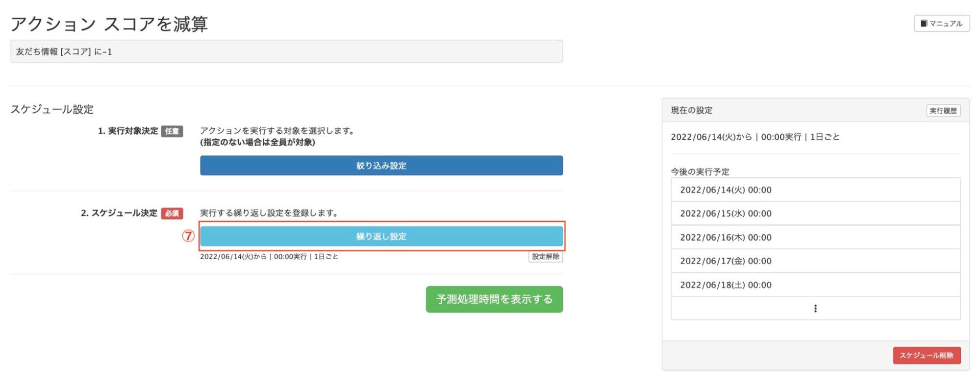Select the 2022/06/18(土) 00:00 entry
Image resolution: width=980 pixels, height=386 pixels.
[x=815, y=285]
